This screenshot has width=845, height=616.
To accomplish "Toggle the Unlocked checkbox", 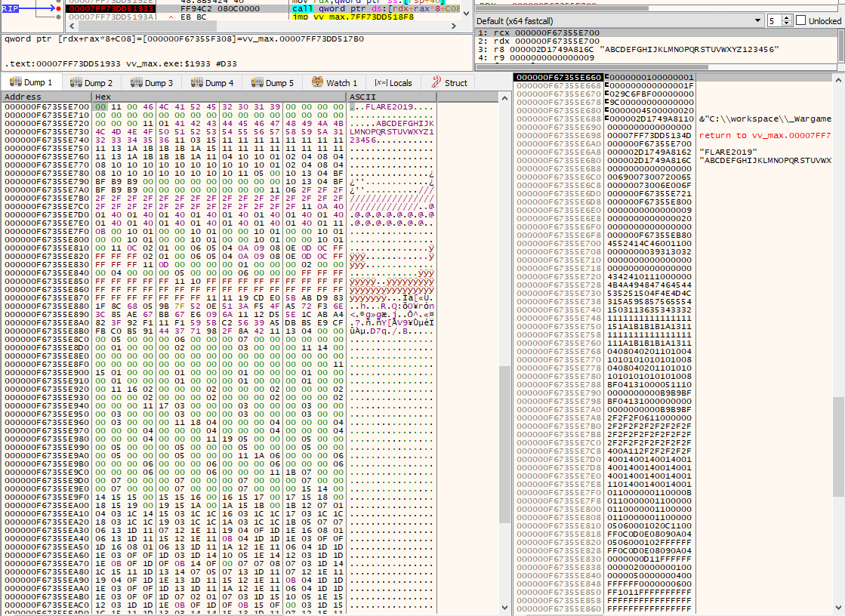I will coord(800,20).
